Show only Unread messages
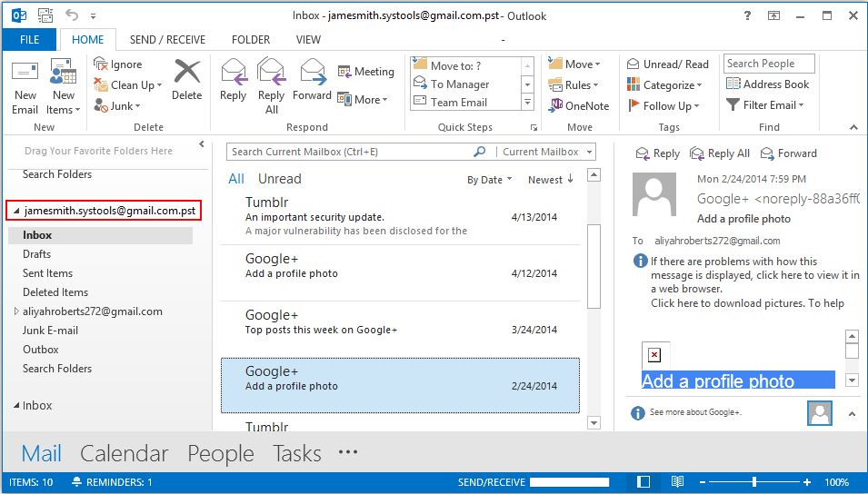The image size is (868, 494). pyautogui.click(x=280, y=179)
